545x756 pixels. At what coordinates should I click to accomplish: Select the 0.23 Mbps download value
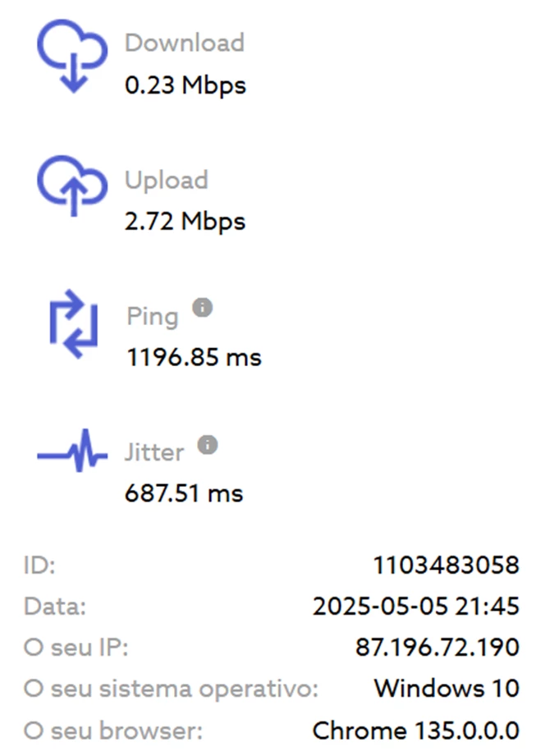tap(185, 85)
